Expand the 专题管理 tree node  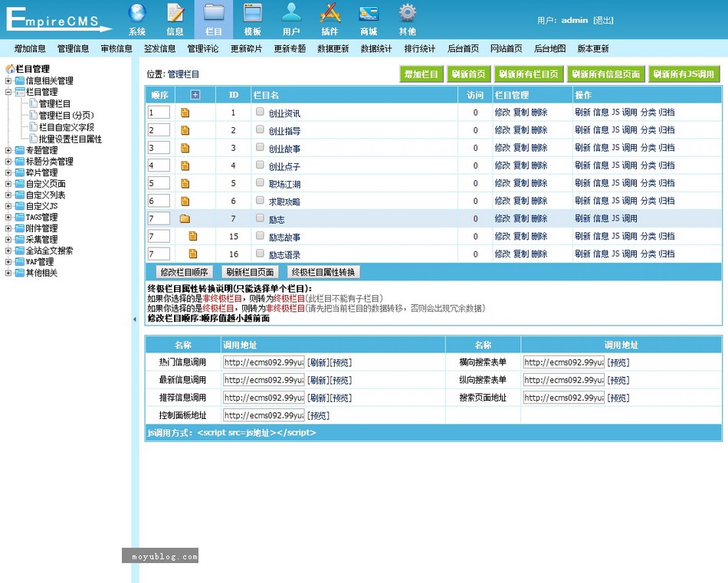click(x=8, y=150)
